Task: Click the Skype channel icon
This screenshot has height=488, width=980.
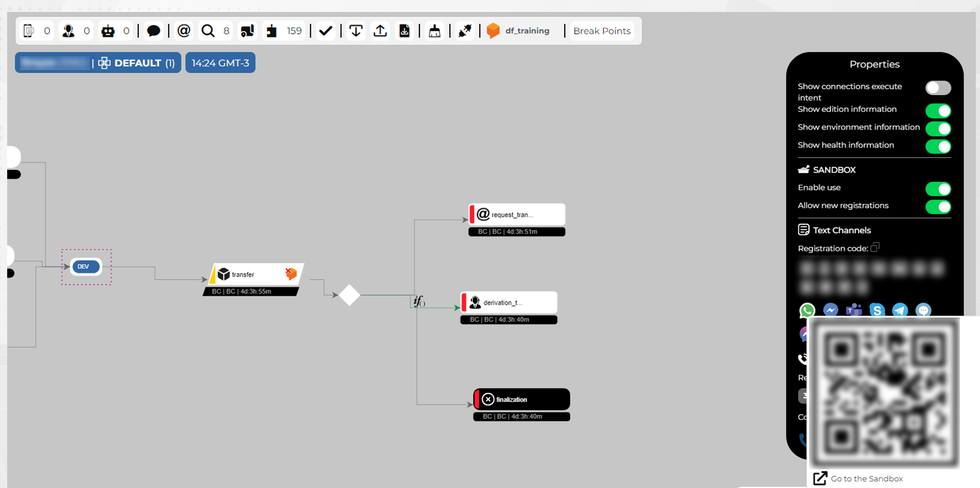Action: click(877, 310)
